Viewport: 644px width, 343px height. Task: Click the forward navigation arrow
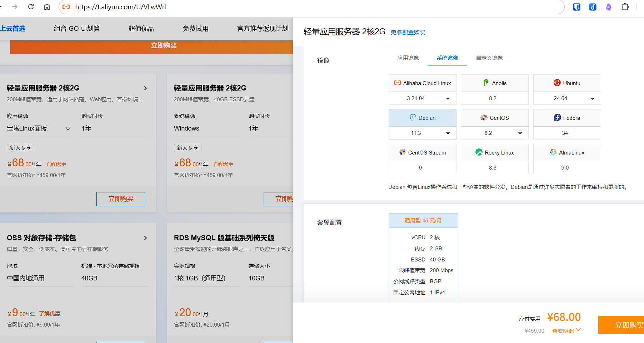click(x=15, y=7)
